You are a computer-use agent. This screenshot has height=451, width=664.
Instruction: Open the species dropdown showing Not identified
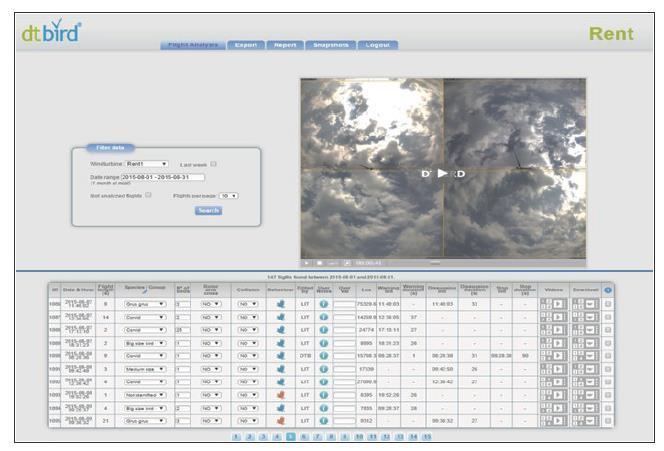tap(145, 395)
